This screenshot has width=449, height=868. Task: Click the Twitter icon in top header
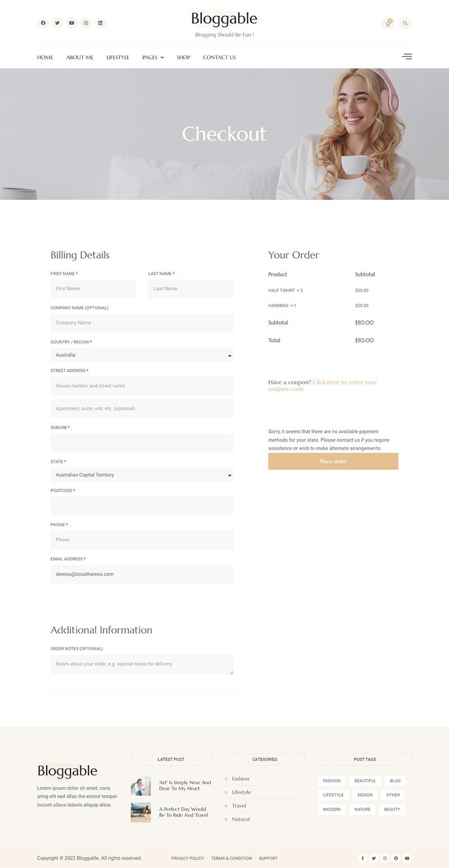pos(57,23)
